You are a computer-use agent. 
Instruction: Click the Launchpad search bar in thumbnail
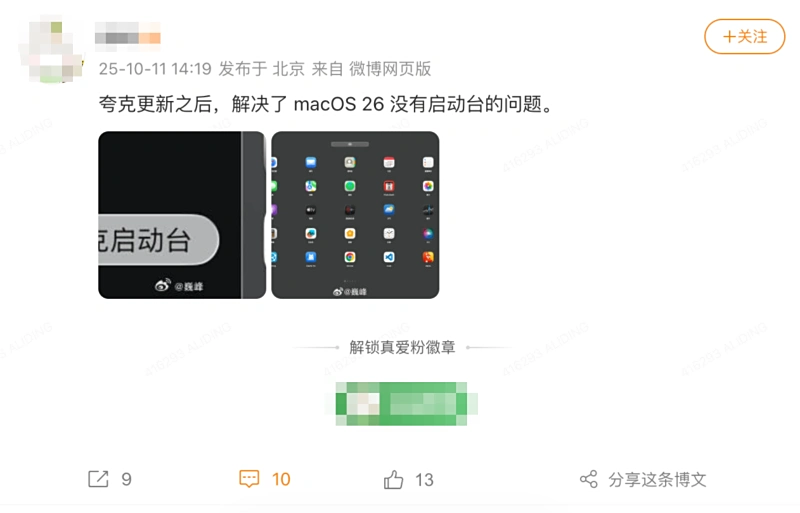pyautogui.click(x=349, y=144)
